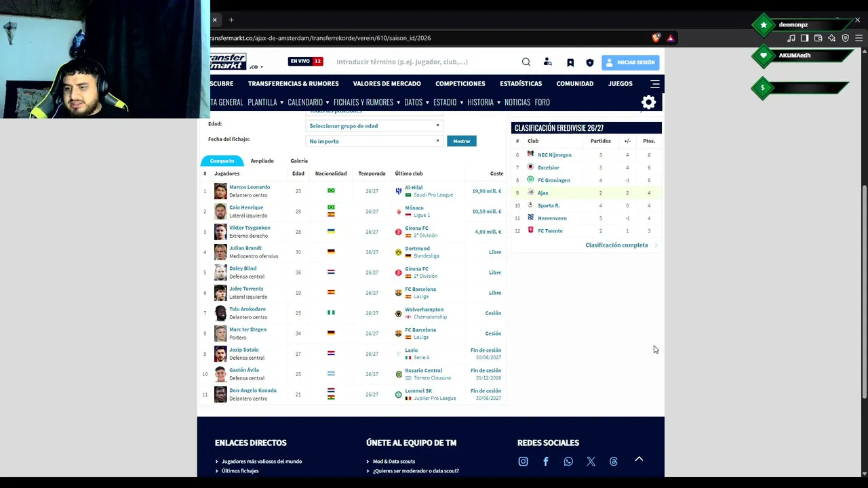868x488 pixels.
Task: Open the Brave Wallet icon
Action: [x=818, y=38]
